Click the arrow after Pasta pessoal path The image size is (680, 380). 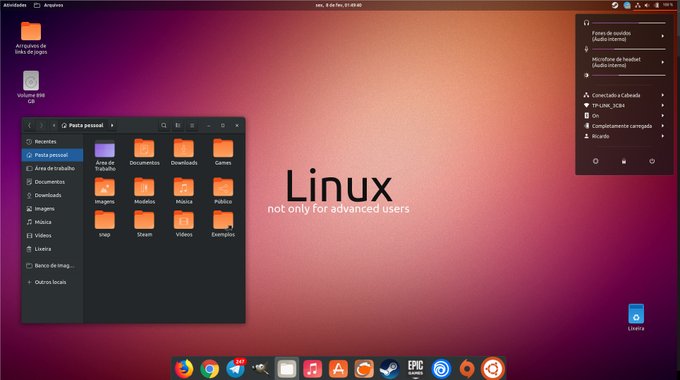tap(112, 125)
